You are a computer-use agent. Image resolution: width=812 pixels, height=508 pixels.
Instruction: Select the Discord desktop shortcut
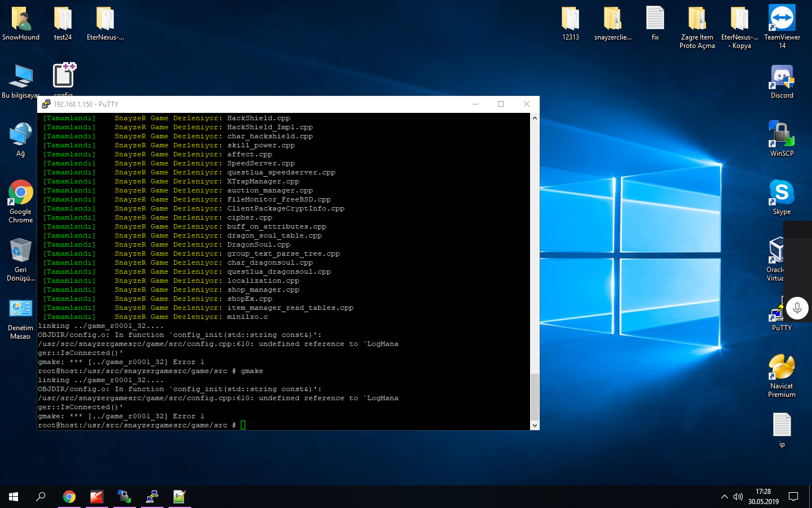[782, 82]
